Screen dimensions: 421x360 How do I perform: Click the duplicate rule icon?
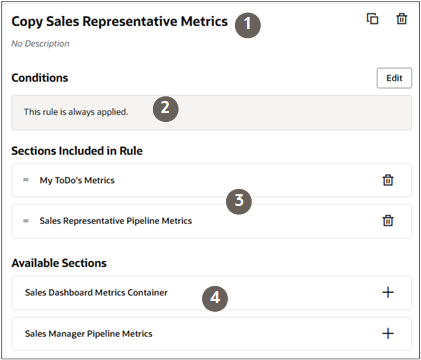pos(372,19)
